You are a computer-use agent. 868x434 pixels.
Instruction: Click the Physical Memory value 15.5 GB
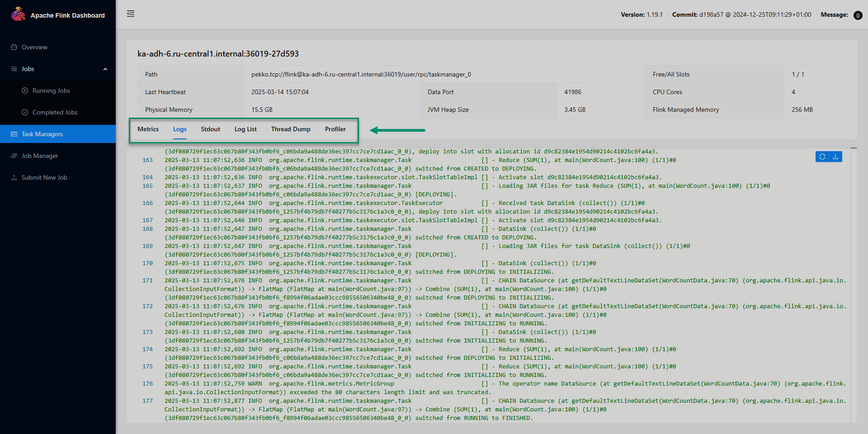[x=262, y=110]
